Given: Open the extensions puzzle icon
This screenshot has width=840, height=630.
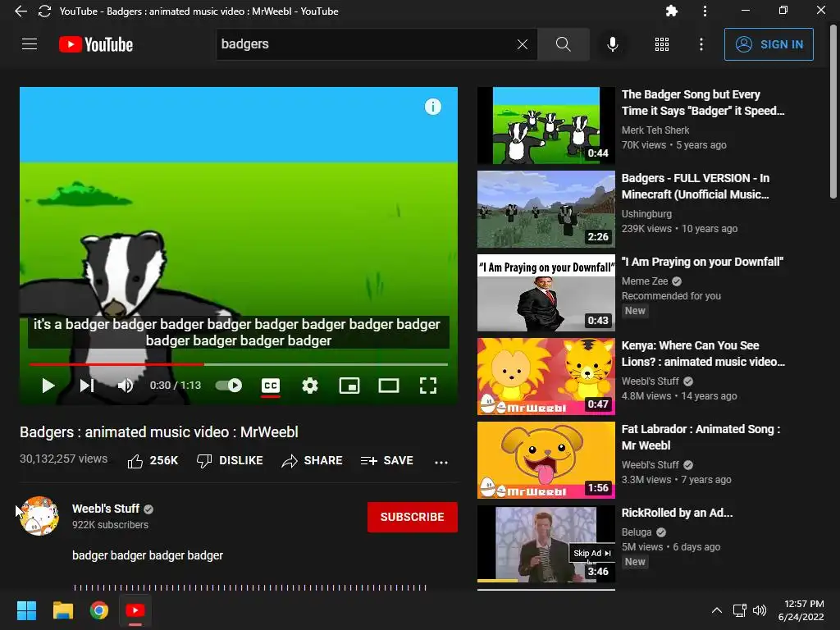Looking at the screenshot, I should click(671, 11).
